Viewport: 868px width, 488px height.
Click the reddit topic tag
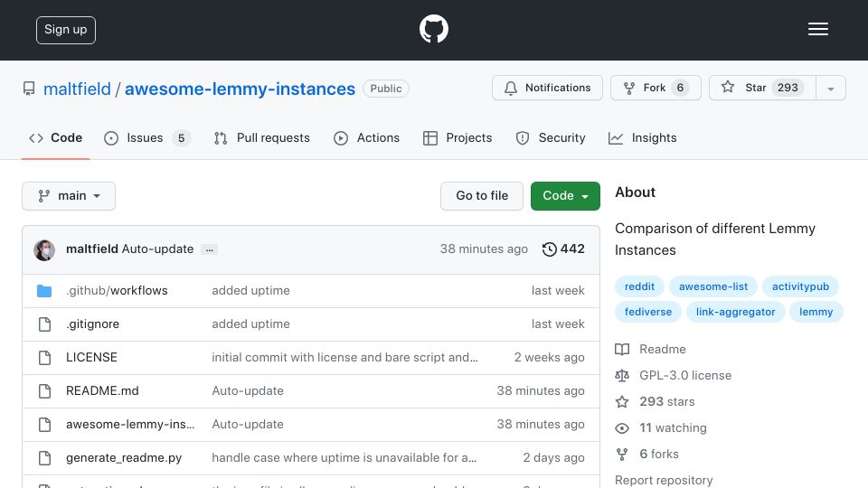pyautogui.click(x=639, y=286)
